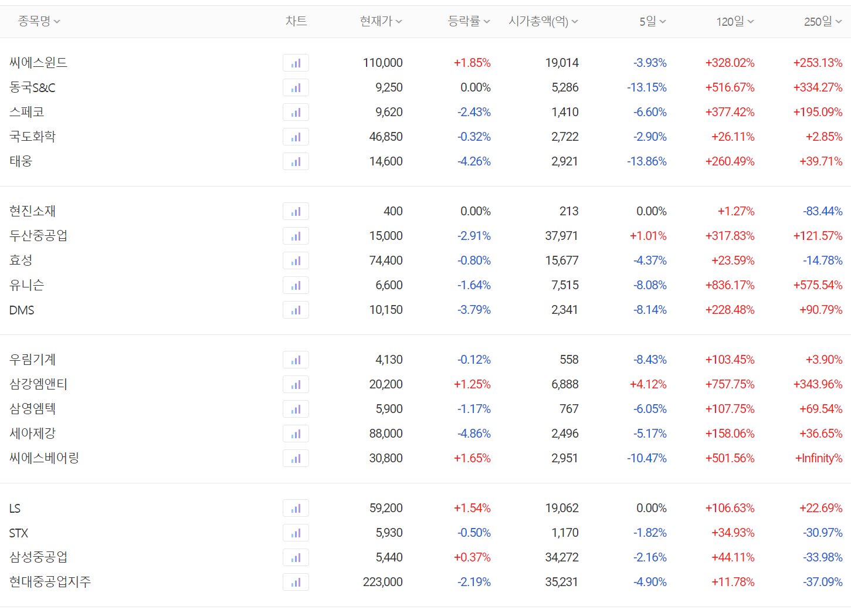The width and height of the screenshot is (851, 616).
Task: Open stock 삼성중공업
Action: point(38,557)
